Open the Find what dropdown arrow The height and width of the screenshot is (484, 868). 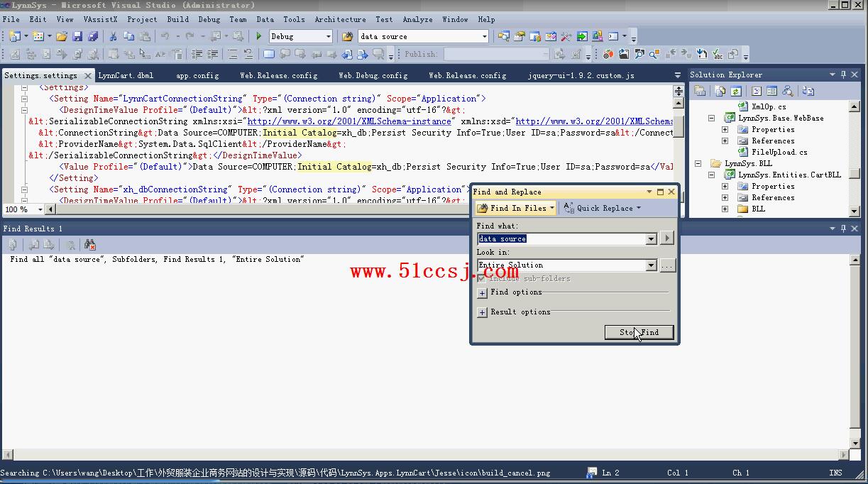(651, 239)
